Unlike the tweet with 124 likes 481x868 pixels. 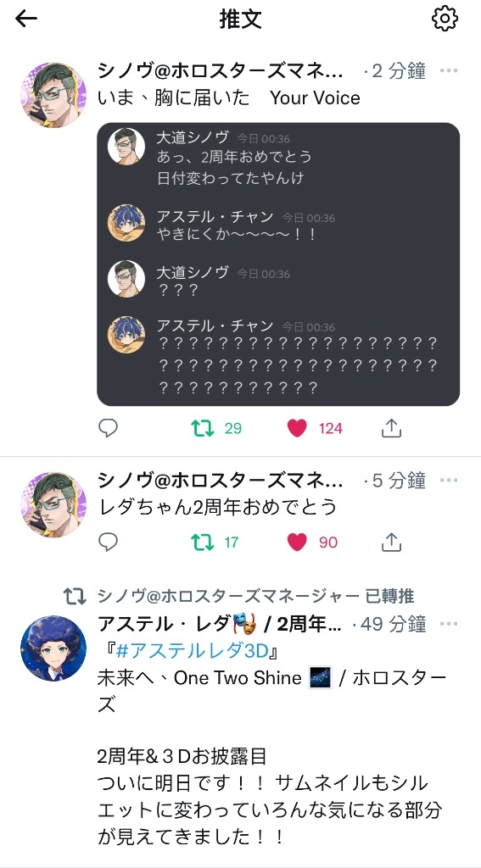click(297, 428)
